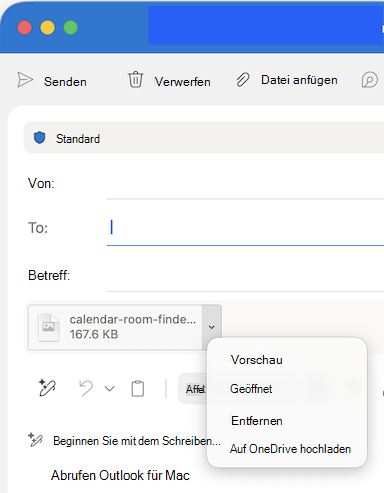Image resolution: width=384 pixels, height=493 pixels.
Task: Click the Beginnen Sie mit dem Schreiben placeholder
Action: [x=137, y=441]
